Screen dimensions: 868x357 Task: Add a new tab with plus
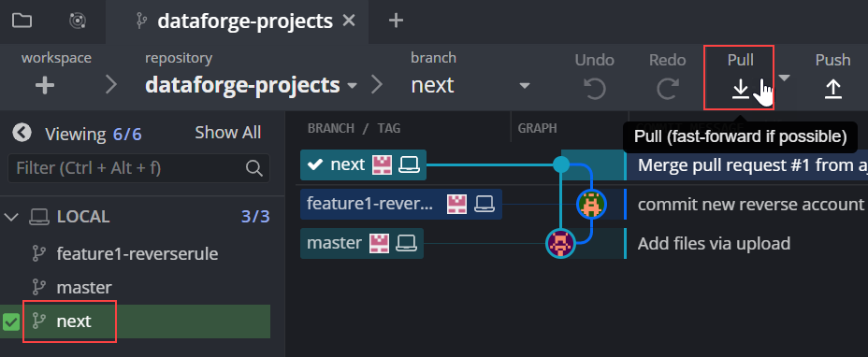(396, 21)
